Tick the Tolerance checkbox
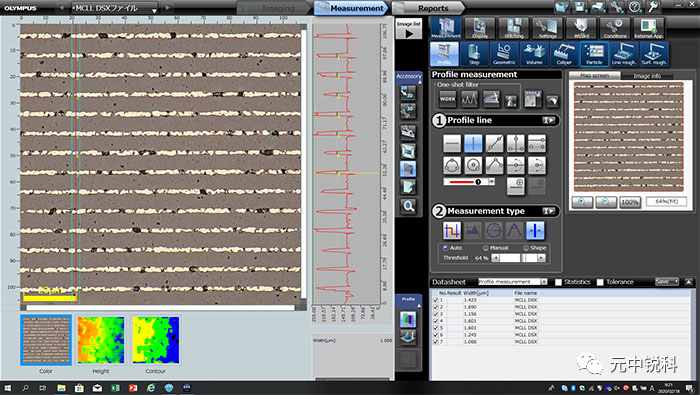 click(600, 282)
